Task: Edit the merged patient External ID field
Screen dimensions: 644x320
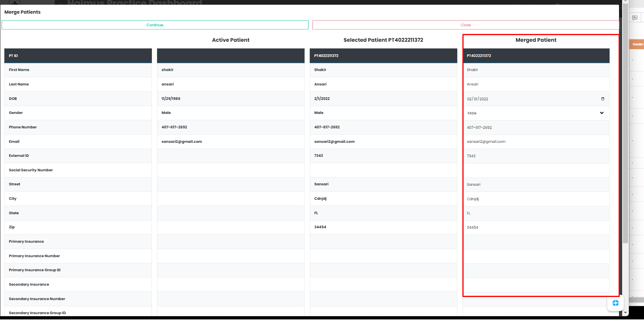Action: point(536,156)
